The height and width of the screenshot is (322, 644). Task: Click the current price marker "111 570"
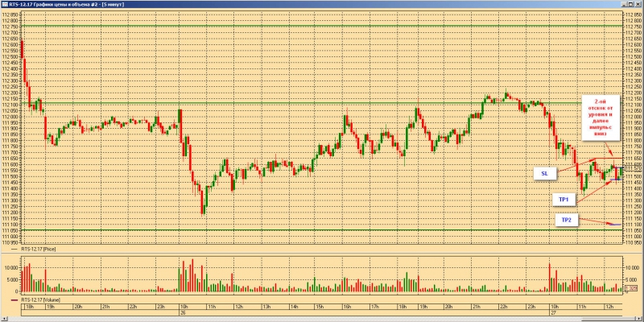[633, 168]
